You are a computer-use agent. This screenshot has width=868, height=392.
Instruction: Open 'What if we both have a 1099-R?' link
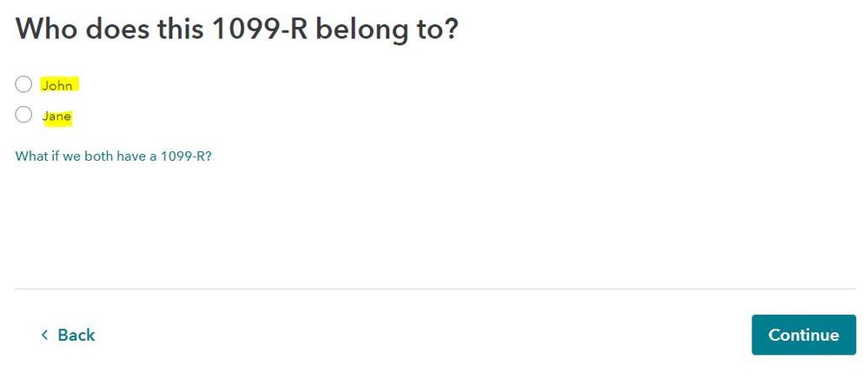[114, 157]
